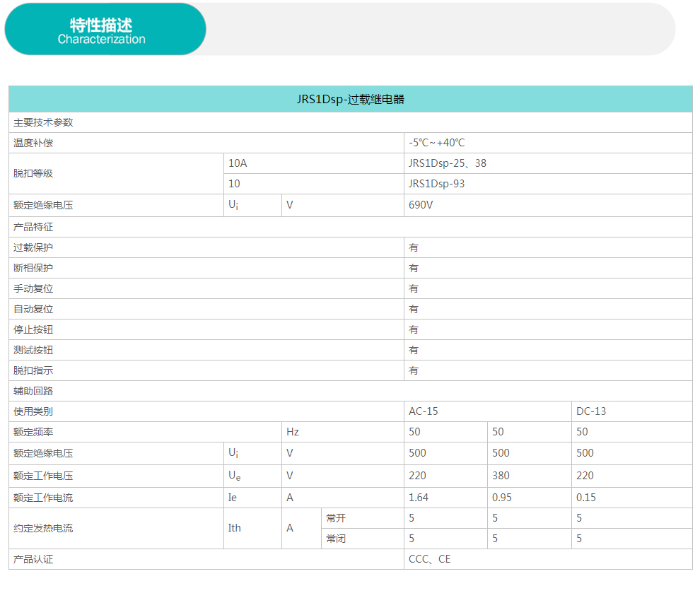Select the Ue symbol cell
This screenshot has width=700, height=598.
coord(252,476)
